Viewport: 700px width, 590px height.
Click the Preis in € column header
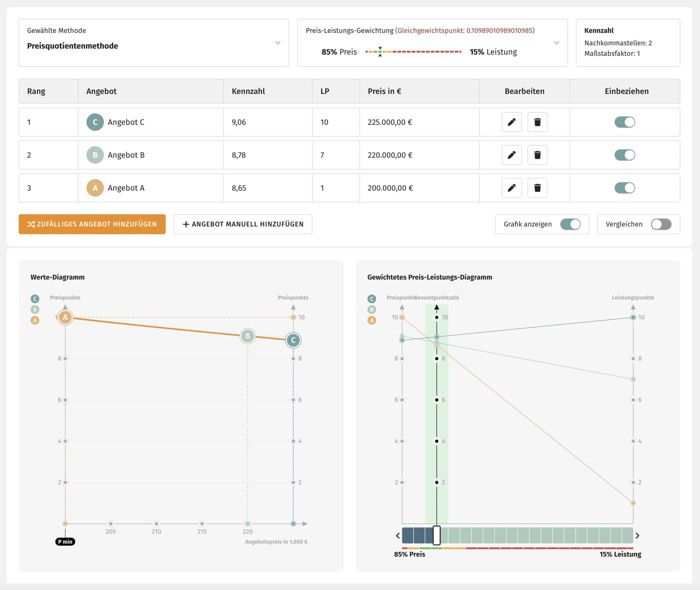coord(384,91)
